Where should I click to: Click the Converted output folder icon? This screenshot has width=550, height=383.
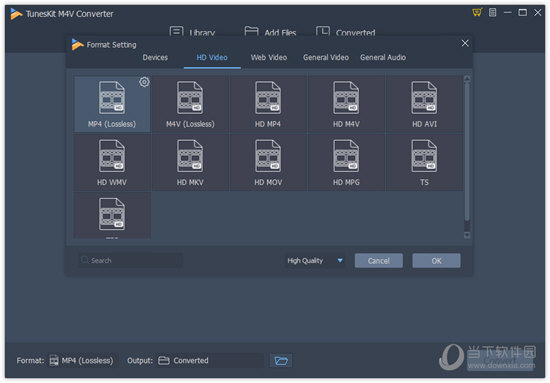pos(164,361)
